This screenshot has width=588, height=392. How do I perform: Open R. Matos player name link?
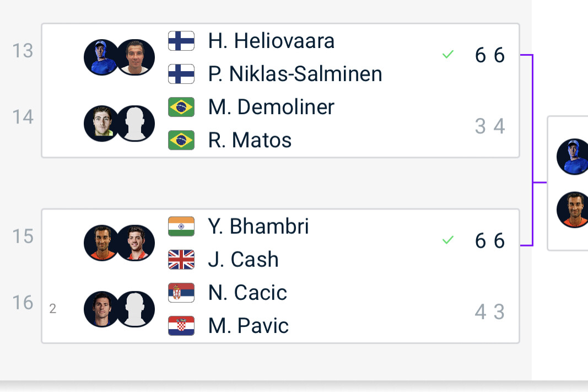pos(250,140)
